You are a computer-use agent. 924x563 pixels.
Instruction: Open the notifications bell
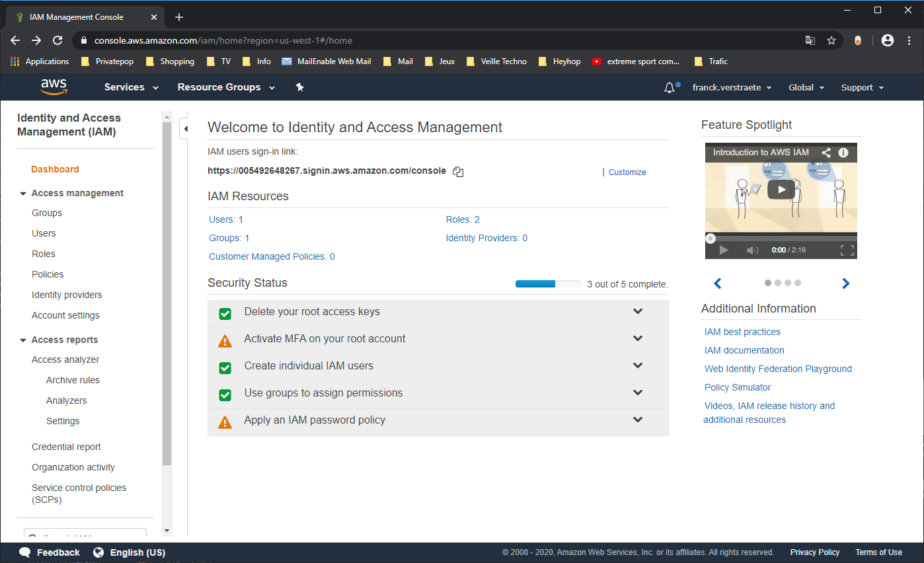670,87
